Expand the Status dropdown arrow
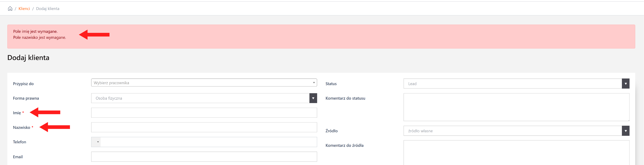644x165 pixels. click(x=626, y=84)
